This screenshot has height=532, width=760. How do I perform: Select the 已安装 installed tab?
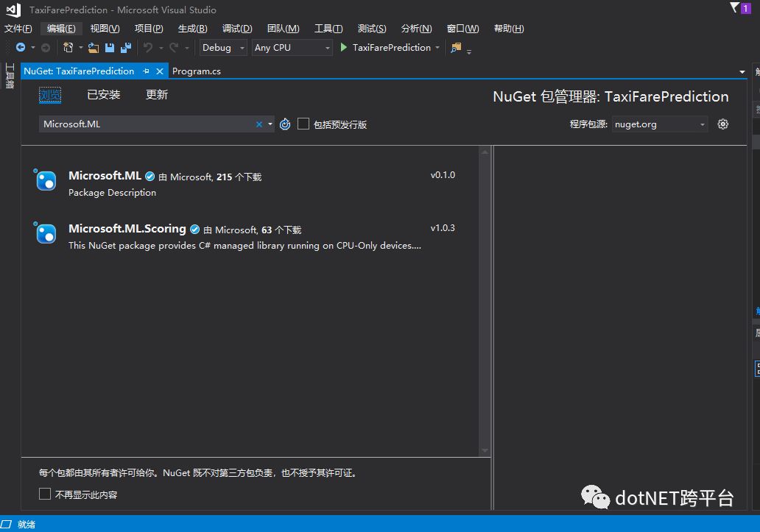[x=104, y=95]
